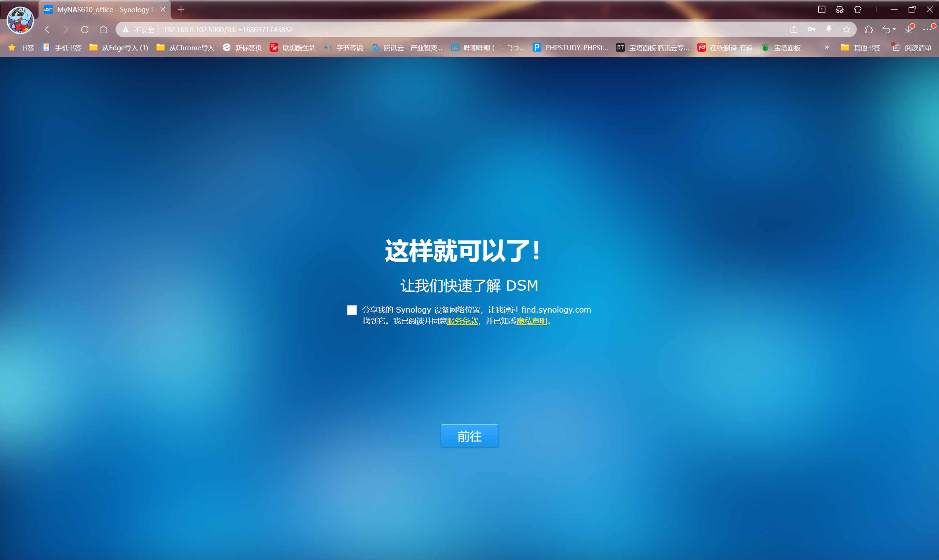
Task: Open the 新标签页 bookmark
Action: pos(242,48)
